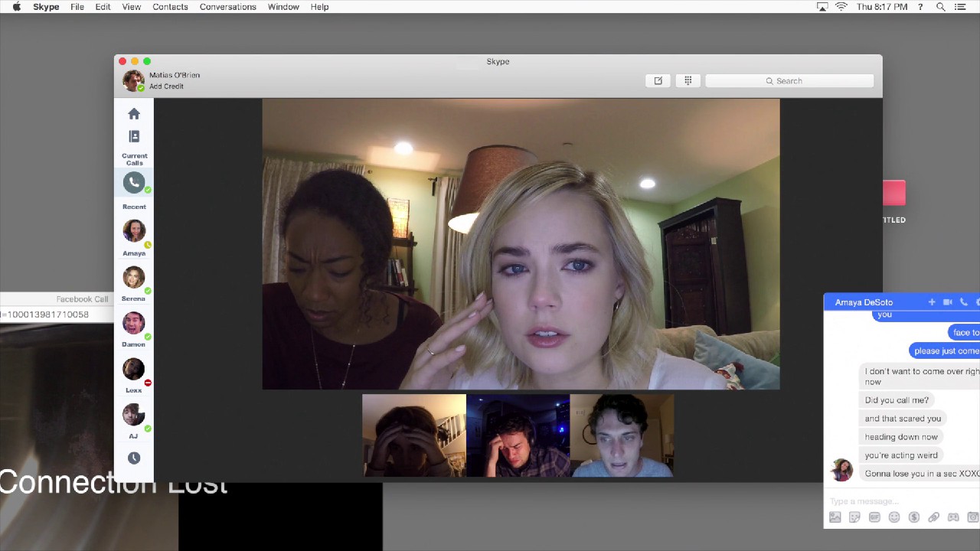Screen dimensions: 980x551
Task: Click the "please just come" sent message
Action: pos(945,351)
